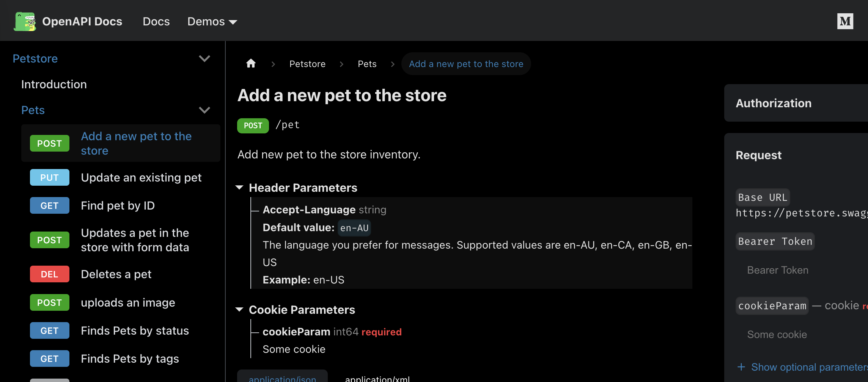Image resolution: width=868 pixels, height=382 pixels.
Task: Click the green POST badge next to /pet
Action: tap(253, 125)
